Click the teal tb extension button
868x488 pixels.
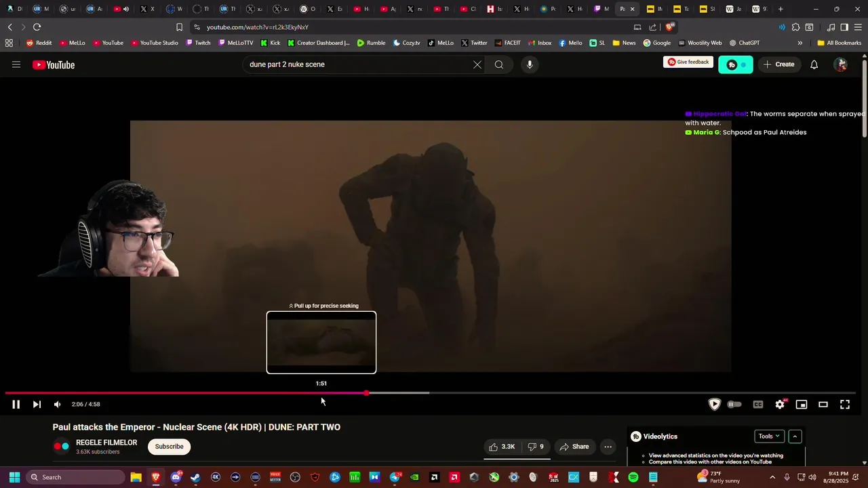(736, 64)
